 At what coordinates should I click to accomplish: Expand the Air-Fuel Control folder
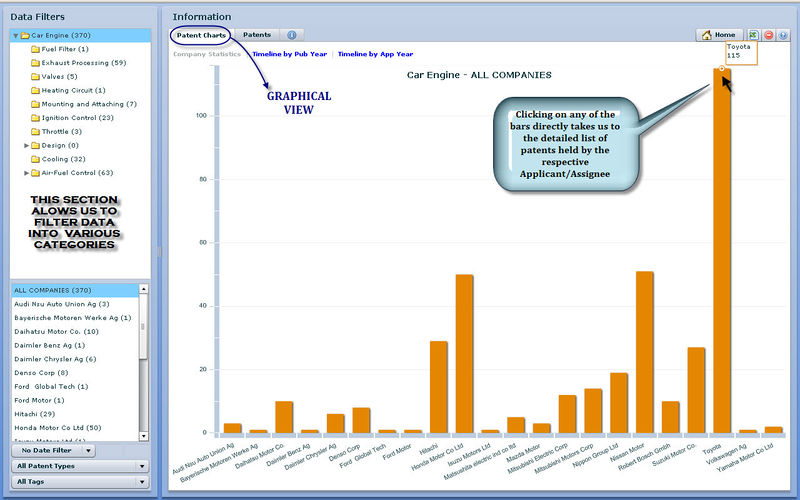coord(27,173)
